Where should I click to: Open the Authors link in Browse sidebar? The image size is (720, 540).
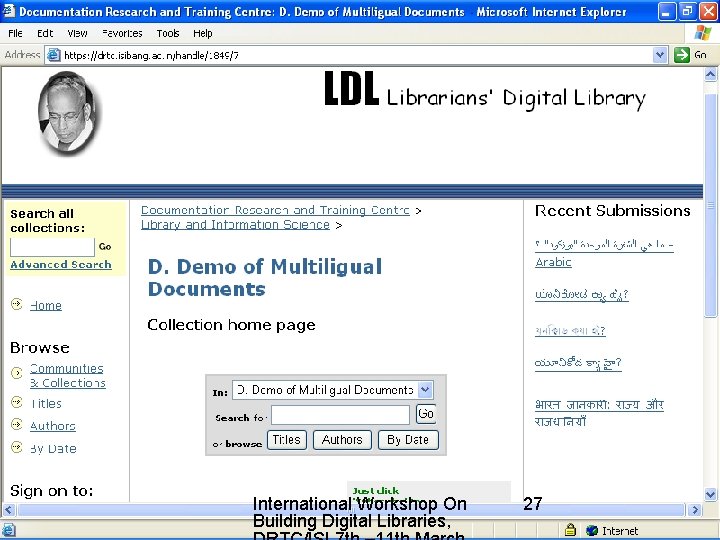(x=53, y=426)
